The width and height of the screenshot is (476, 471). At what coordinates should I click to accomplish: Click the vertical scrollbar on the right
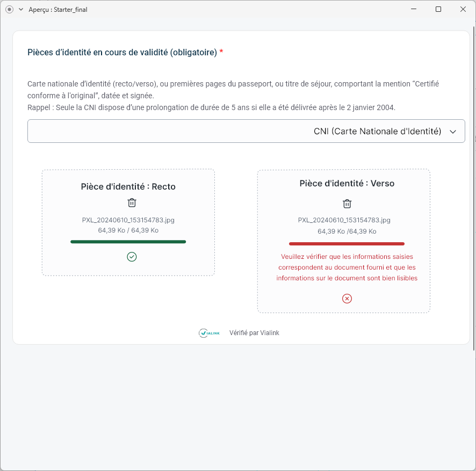473,188
